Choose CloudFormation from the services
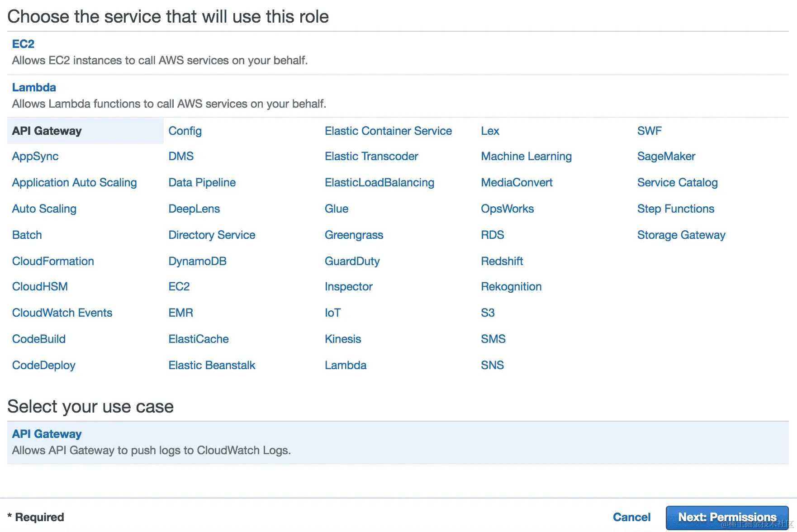Image resolution: width=797 pixels, height=532 pixels. 53,261
